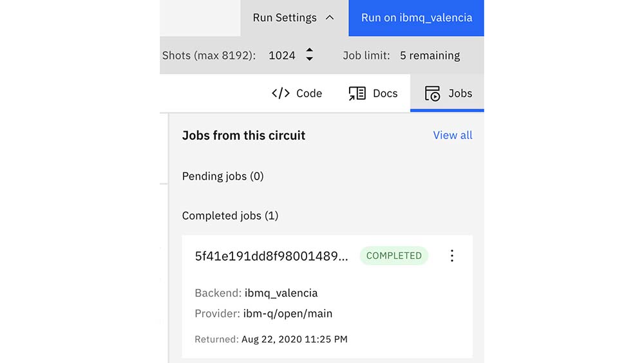
Task: Open the Docs tab label
Action: pos(385,93)
